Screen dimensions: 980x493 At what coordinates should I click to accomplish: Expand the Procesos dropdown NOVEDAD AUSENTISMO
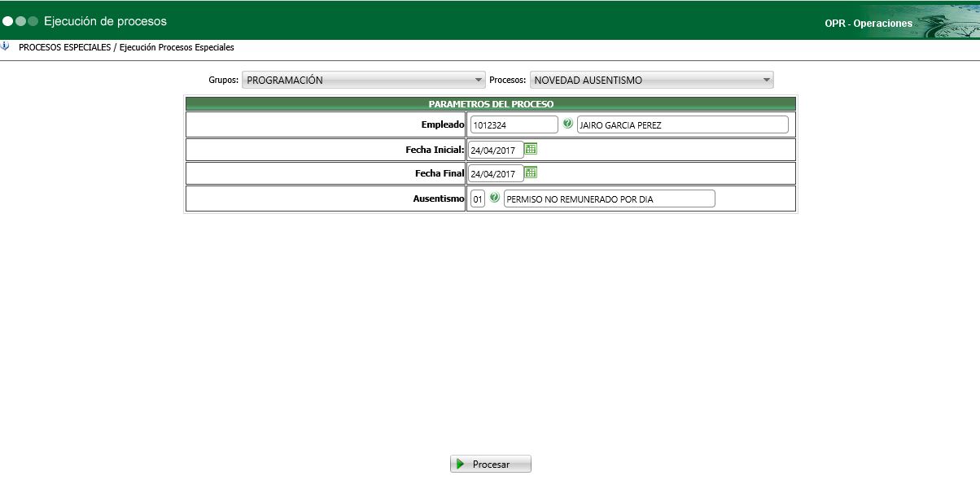[651, 80]
